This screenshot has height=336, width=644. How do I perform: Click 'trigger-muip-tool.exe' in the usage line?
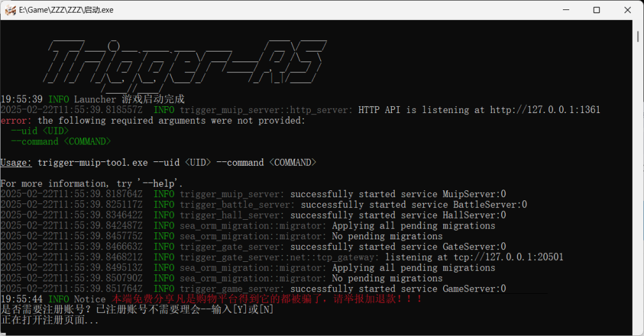click(x=93, y=163)
